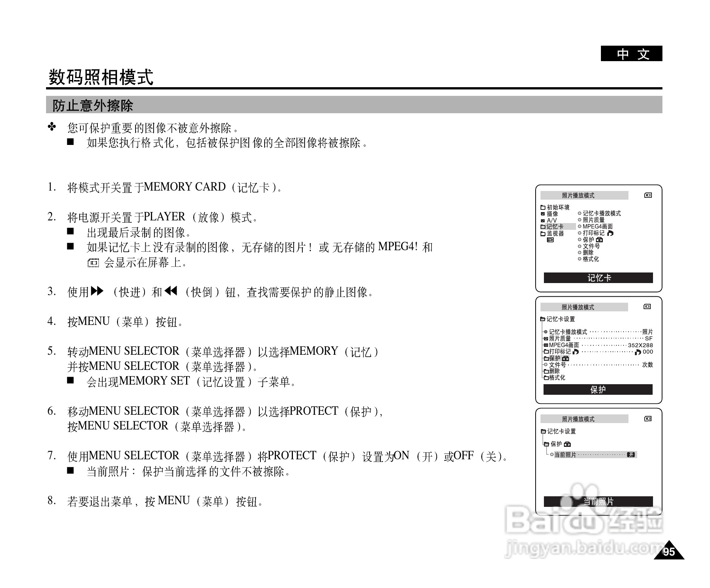The width and height of the screenshot is (710, 588).
Task: Select A/V in the main menu list
Action: tap(551, 220)
